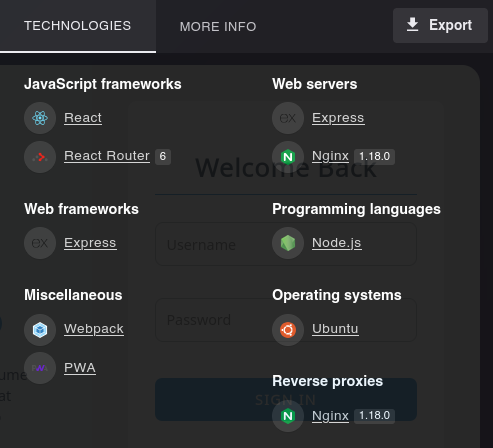Click the Node.js hexagon icon

click(288, 243)
